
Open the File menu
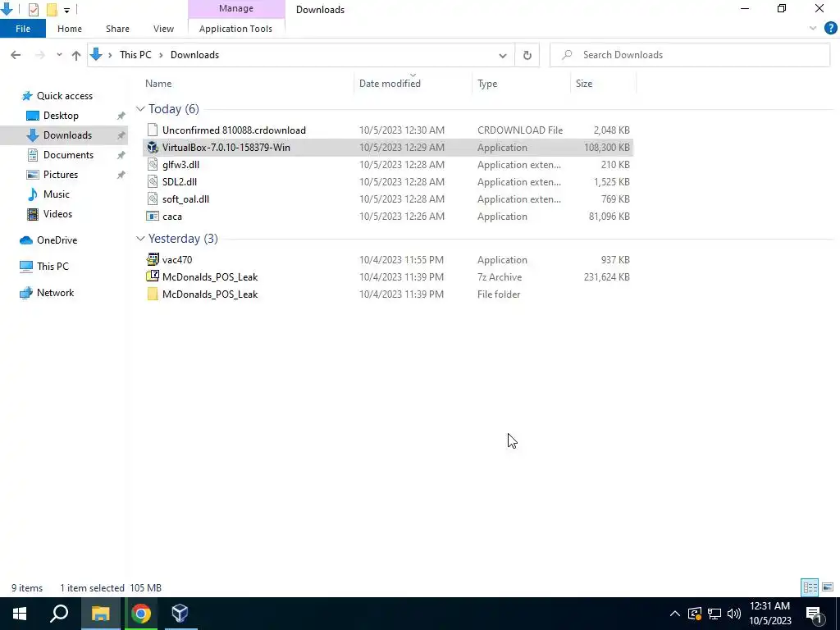pyautogui.click(x=23, y=29)
